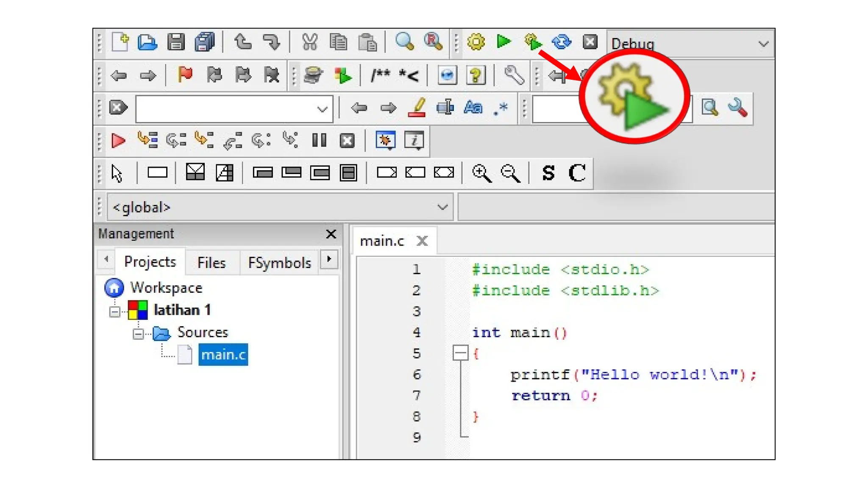Expand the <global> scope dropdown
The height and width of the screenshot is (488, 868).
click(x=442, y=207)
